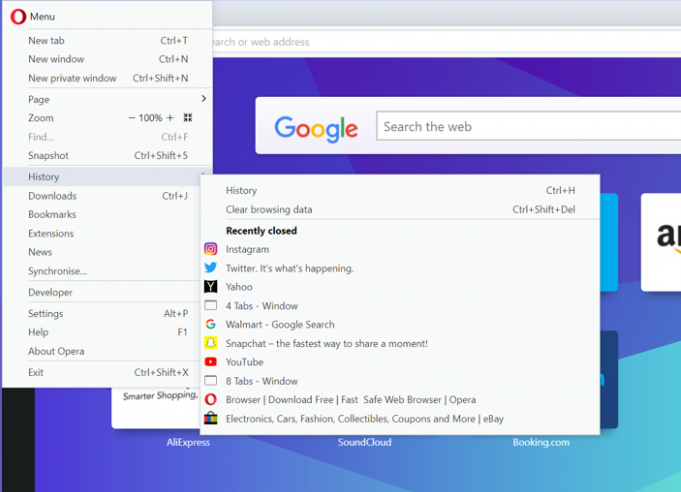Reopen Walmart Google Search tab

(x=280, y=324)
